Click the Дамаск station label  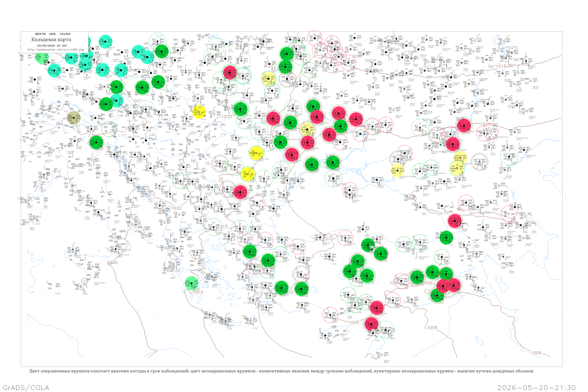point(386,361)
